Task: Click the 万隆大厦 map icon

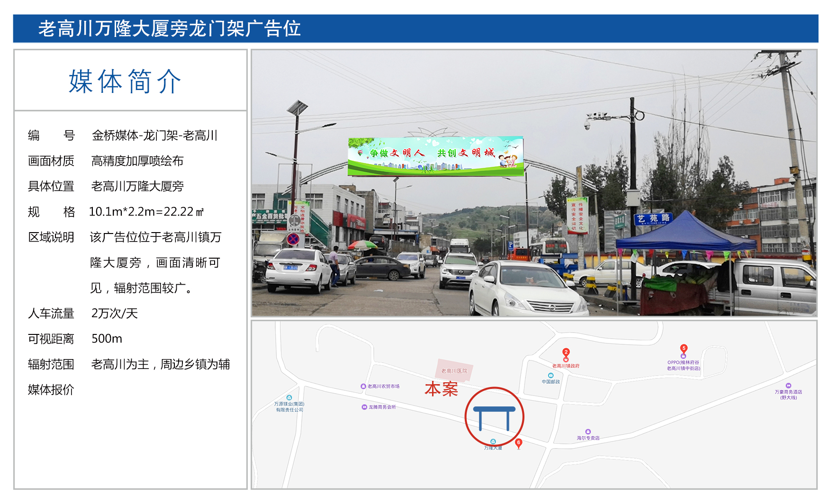Action: 493,441
